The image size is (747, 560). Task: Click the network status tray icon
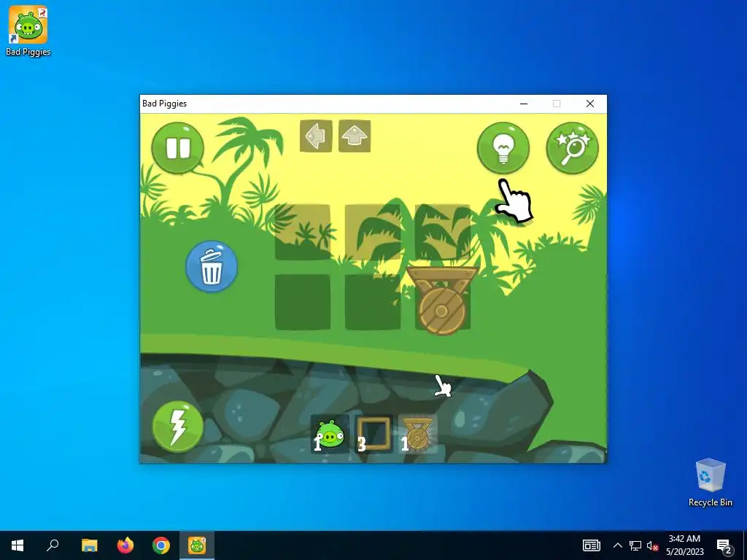635,545
